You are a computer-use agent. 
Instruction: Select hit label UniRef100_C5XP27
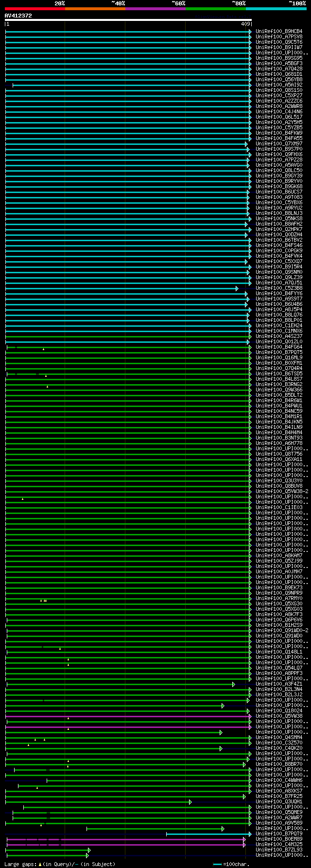click(x=279, y=96)
